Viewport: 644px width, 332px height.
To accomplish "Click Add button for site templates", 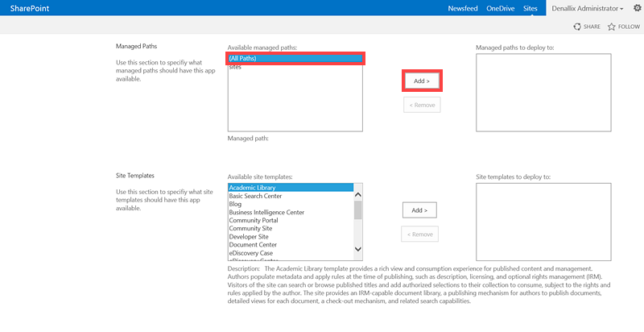I will (419, 210).
